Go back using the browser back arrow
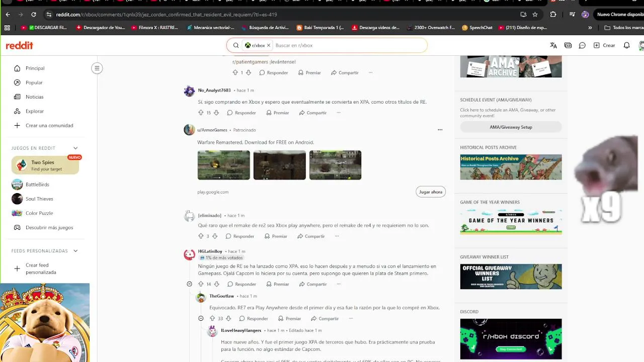 pyautogui.click(x=8, y=15)
